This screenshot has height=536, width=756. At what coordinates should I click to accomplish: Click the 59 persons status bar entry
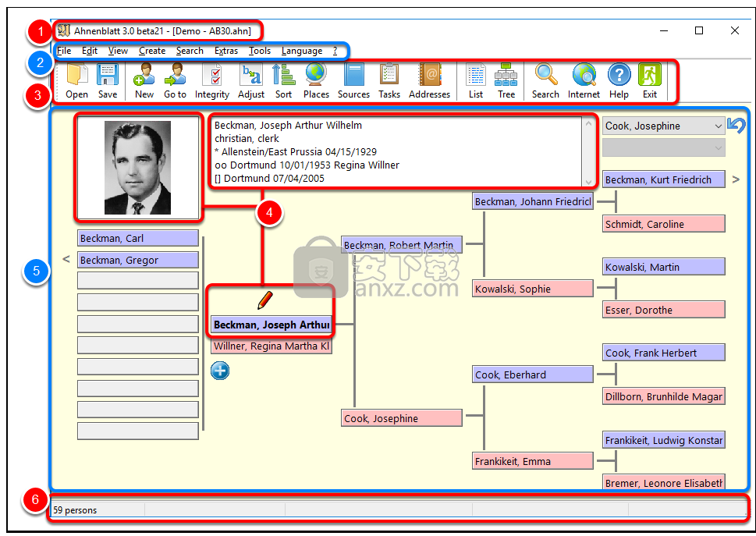[x=75, y=510]
